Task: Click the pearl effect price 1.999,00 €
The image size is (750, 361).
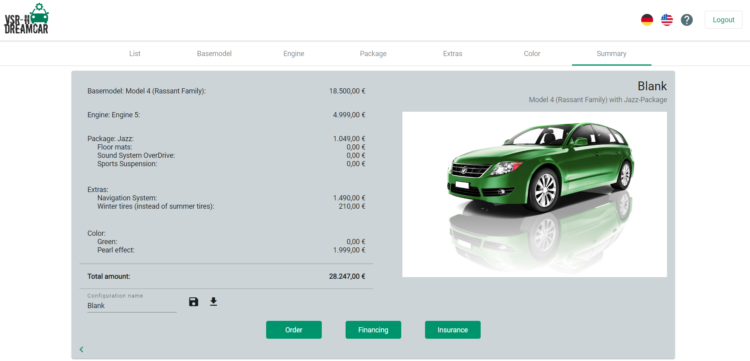Action: tap(349, 250)
